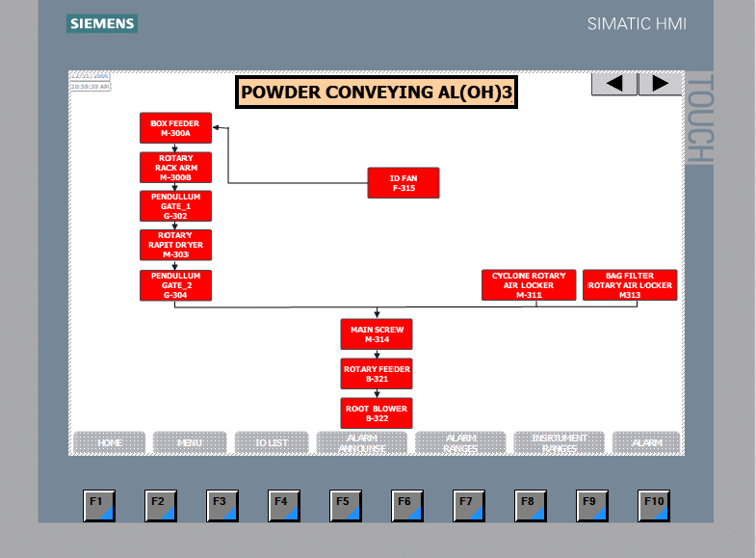Go to previous screen with left arrow
Screen dimensions: 756x558
[614, 84]
